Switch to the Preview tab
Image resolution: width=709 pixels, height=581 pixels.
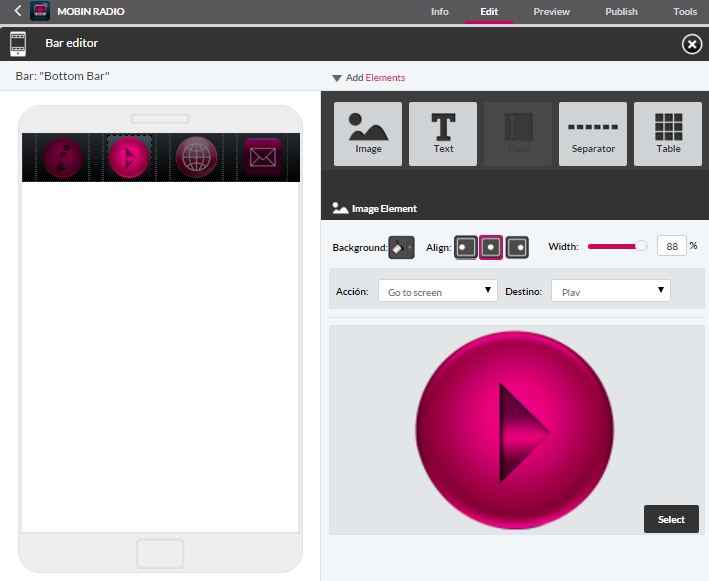point(551,12)
